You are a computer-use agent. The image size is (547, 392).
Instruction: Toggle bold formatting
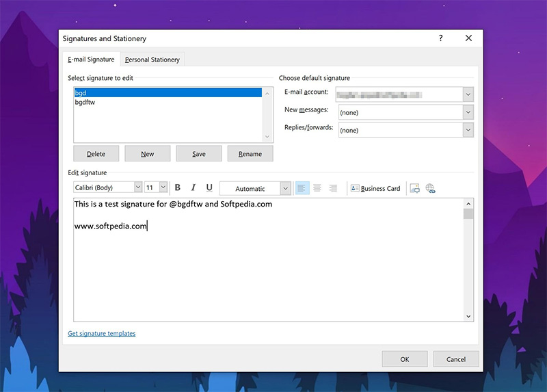178,188
